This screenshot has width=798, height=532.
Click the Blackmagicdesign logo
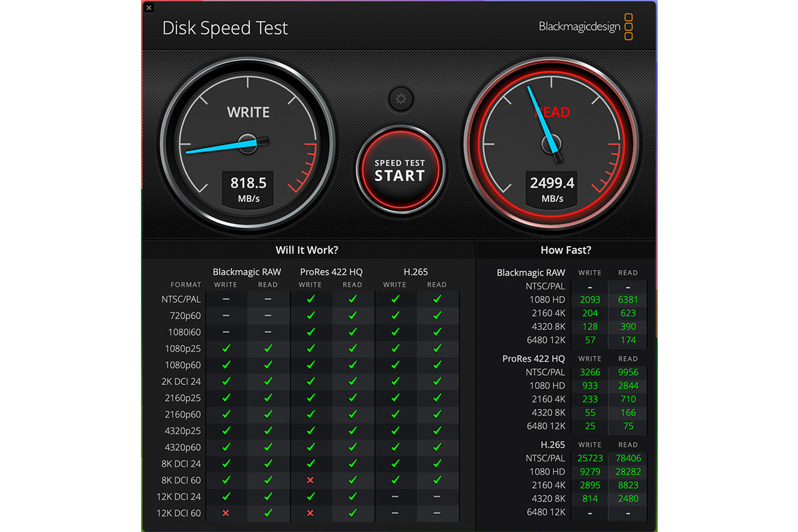pos(585,27)
